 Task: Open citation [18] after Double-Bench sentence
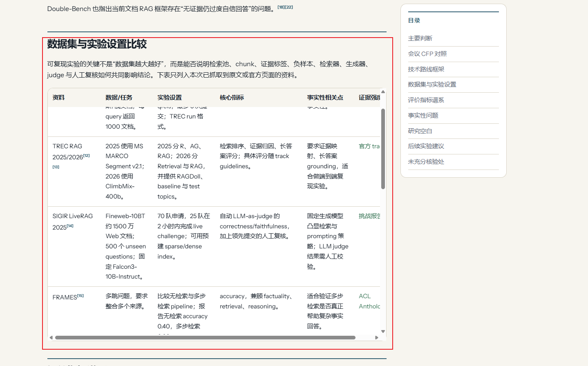pyautogui.click(x=281, y=7)
